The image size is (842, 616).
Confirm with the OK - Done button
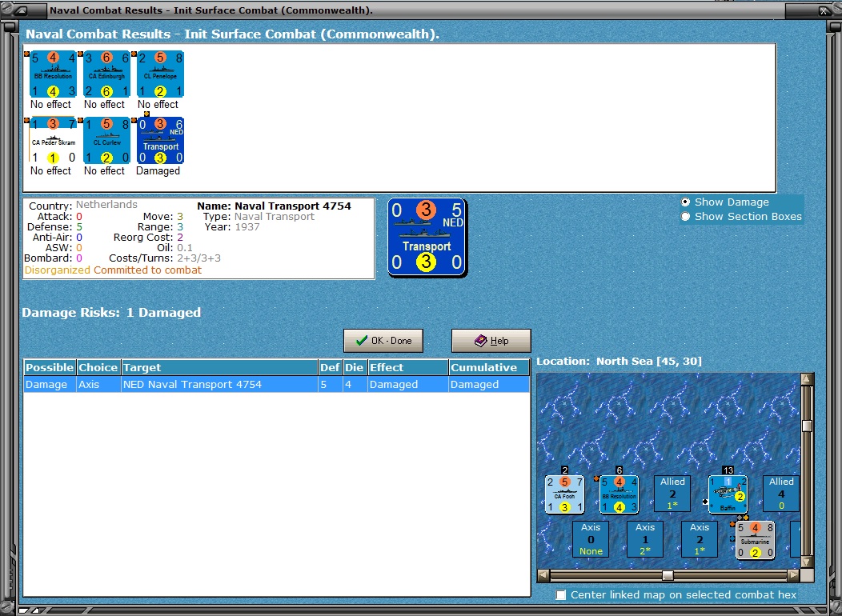tap(383, 341)
